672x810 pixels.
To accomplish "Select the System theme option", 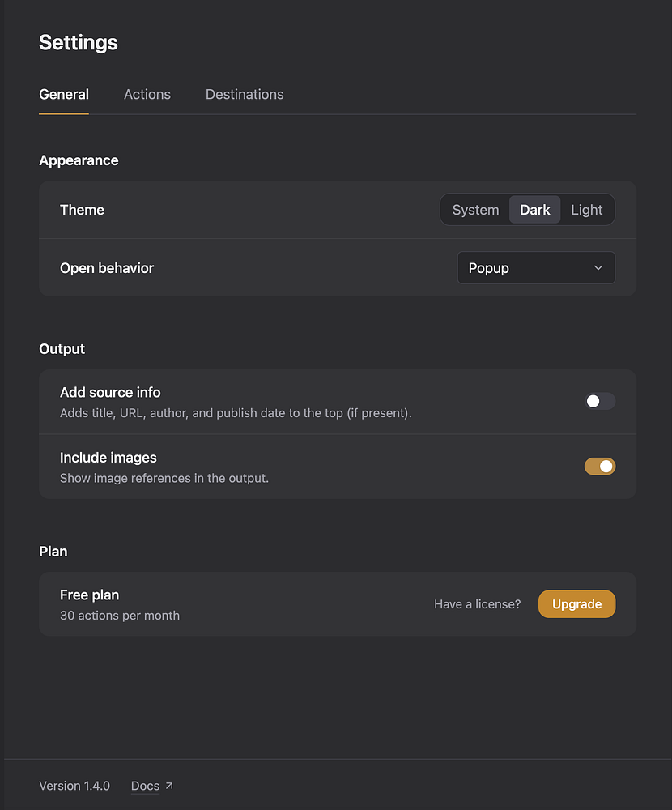I will click(475, 210).
